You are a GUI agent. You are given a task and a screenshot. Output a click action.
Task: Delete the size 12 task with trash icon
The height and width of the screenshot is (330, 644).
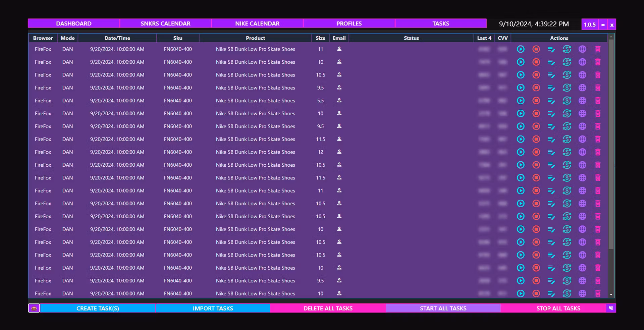coord(598,152)
